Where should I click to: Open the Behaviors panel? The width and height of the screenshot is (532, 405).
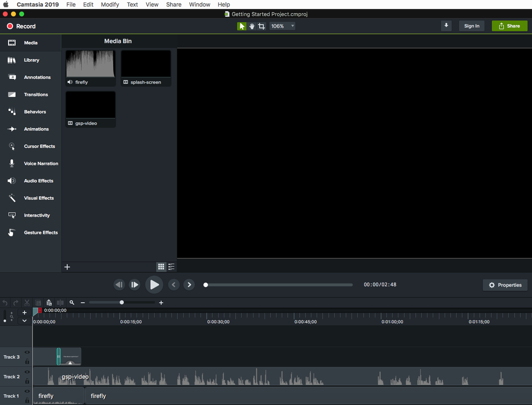coord(30,112)
